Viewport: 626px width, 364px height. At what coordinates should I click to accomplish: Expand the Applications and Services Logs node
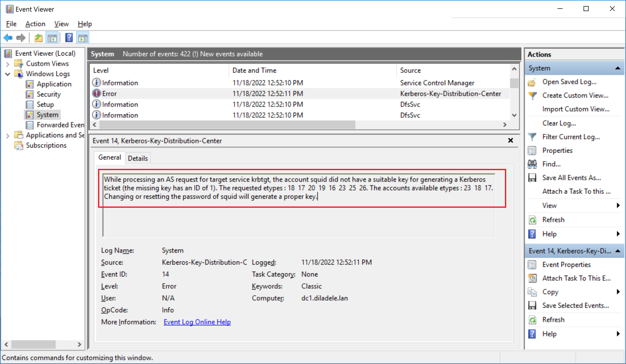(8, 136)
